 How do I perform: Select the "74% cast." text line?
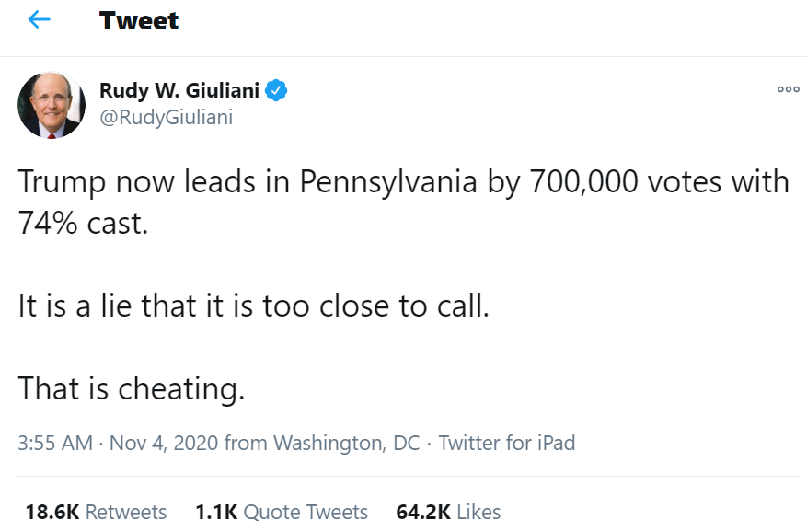(84, 224)
